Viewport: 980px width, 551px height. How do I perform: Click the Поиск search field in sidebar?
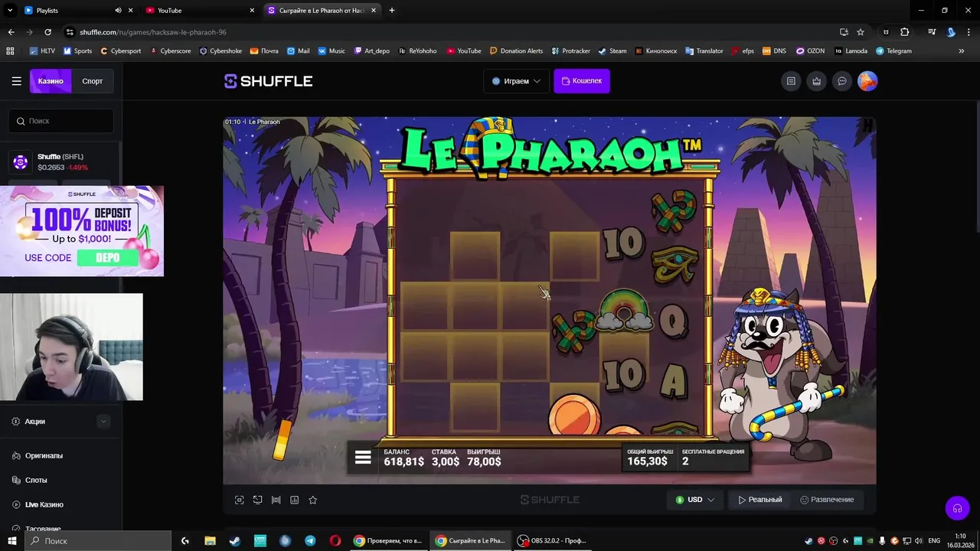61,121
